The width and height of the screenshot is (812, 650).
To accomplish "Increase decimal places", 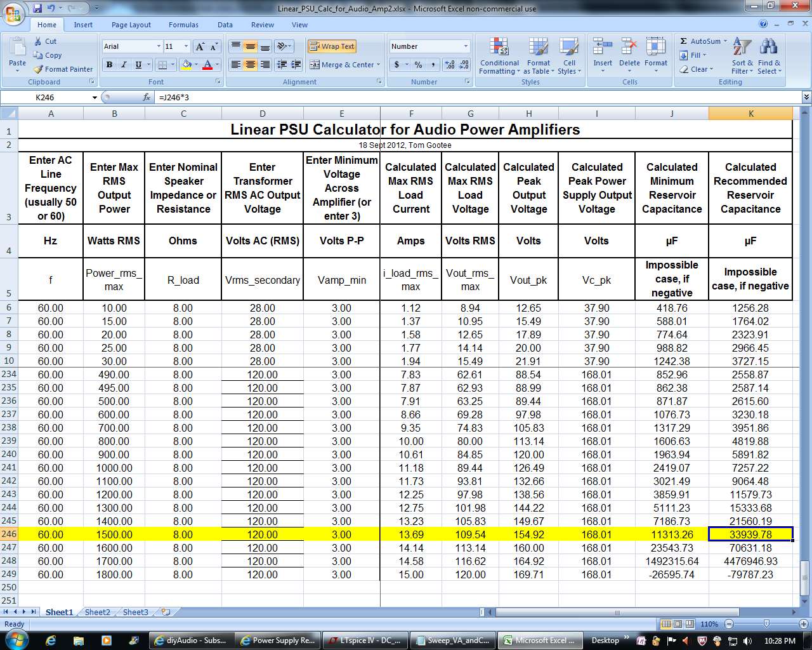I will (450, 65).
